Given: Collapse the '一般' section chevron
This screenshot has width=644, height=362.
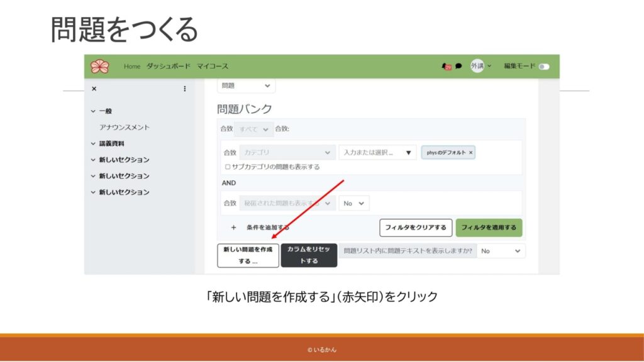Looking at the screenshot, I should point(93,111).
